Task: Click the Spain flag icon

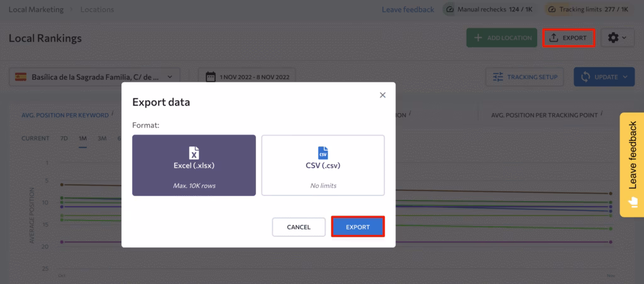Action: 21,77
